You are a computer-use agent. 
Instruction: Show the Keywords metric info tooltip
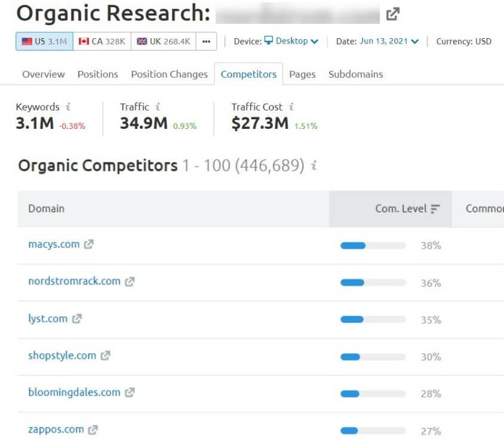68,107
